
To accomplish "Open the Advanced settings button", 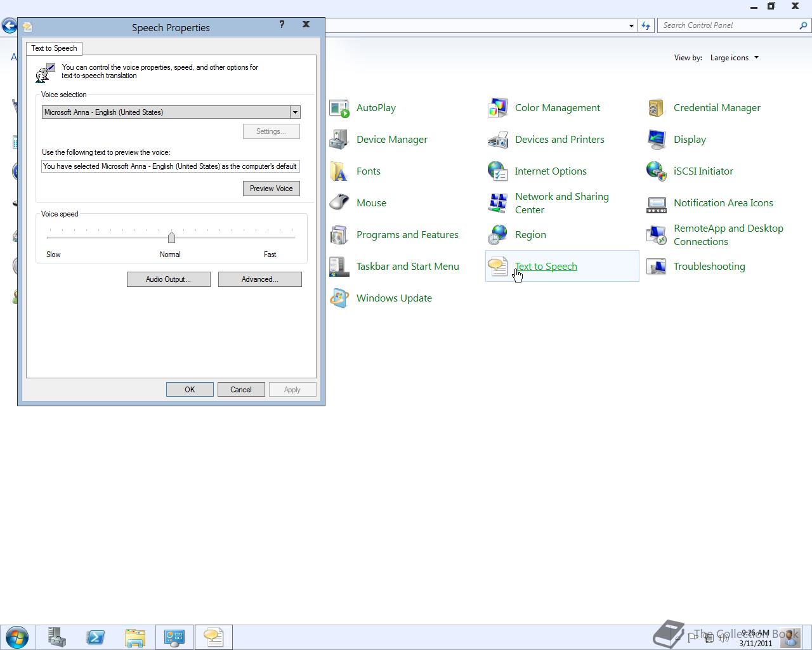I will coord(260,279).
